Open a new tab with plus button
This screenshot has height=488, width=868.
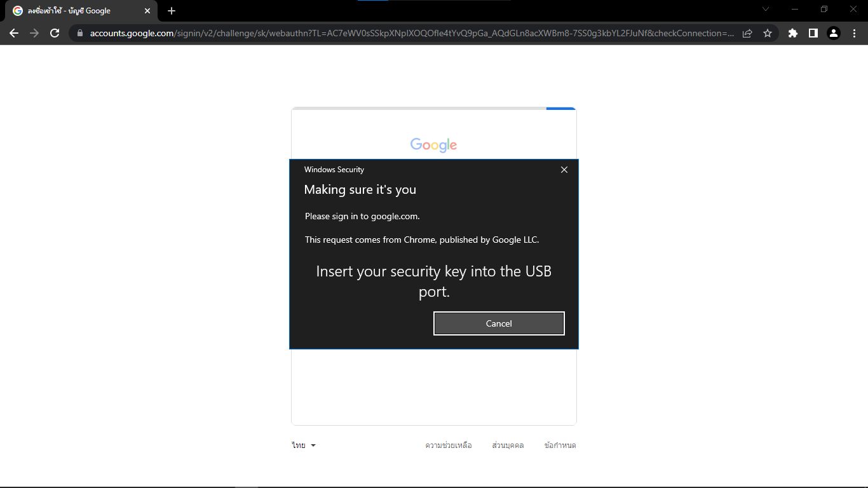pyautogui.click(x=172, y=11)
